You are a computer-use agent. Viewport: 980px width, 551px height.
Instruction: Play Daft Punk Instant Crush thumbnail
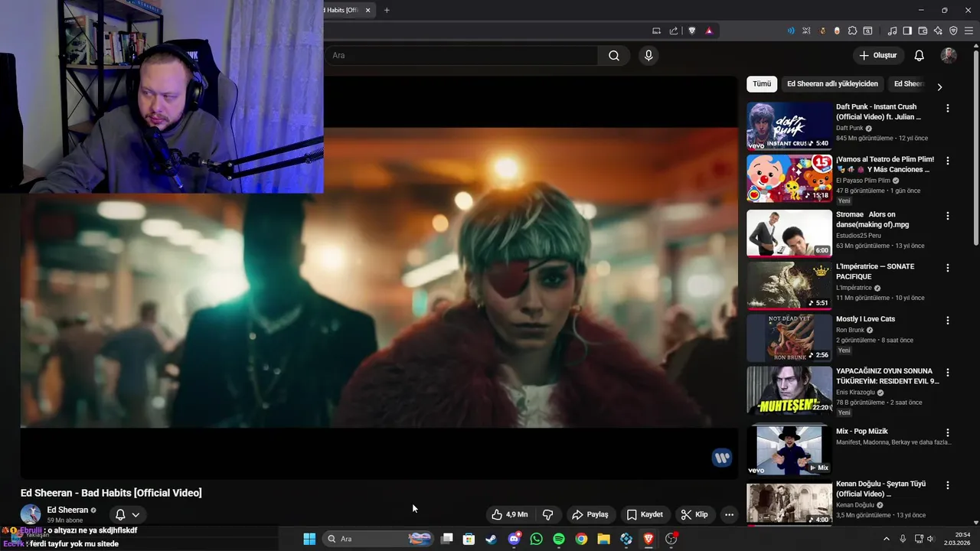(x=789, y=126)
